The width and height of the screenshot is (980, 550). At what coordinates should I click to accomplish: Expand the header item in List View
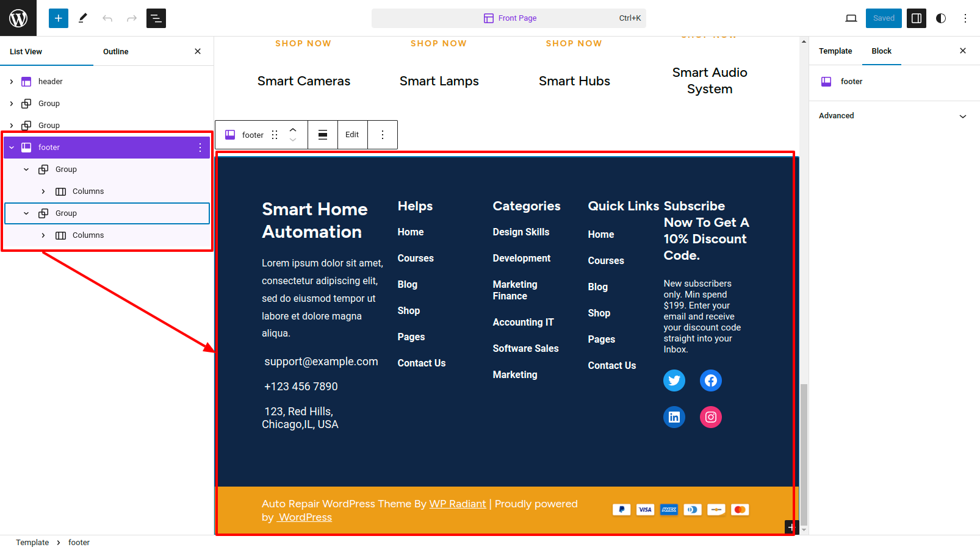point(12,82)
